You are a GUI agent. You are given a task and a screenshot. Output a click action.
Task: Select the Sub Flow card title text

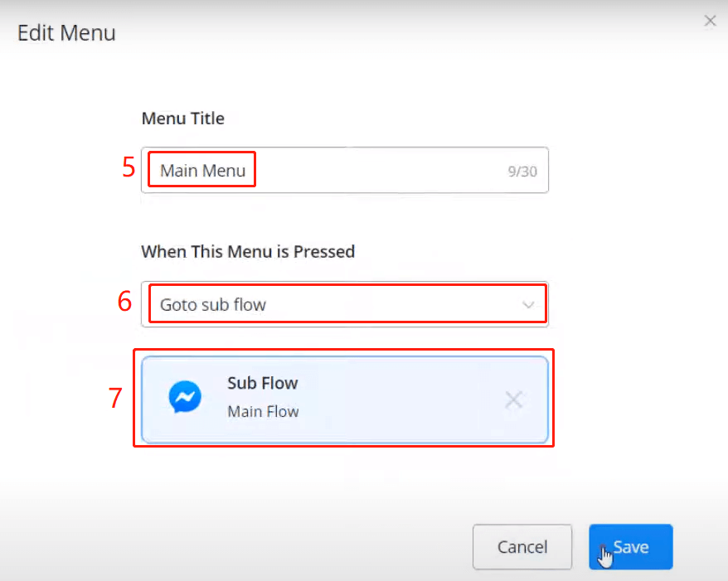(x=262, y=383)
